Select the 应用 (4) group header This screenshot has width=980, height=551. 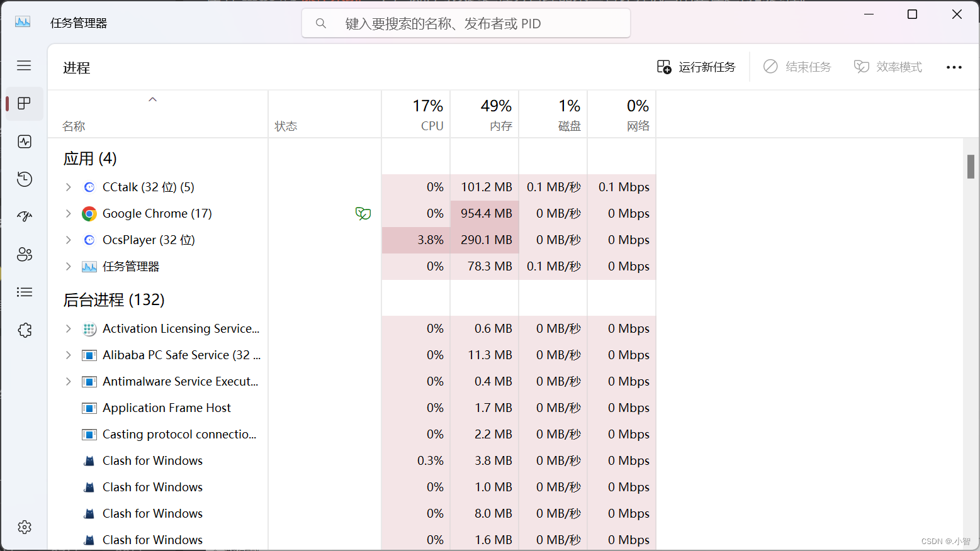(x=90, y=159)
